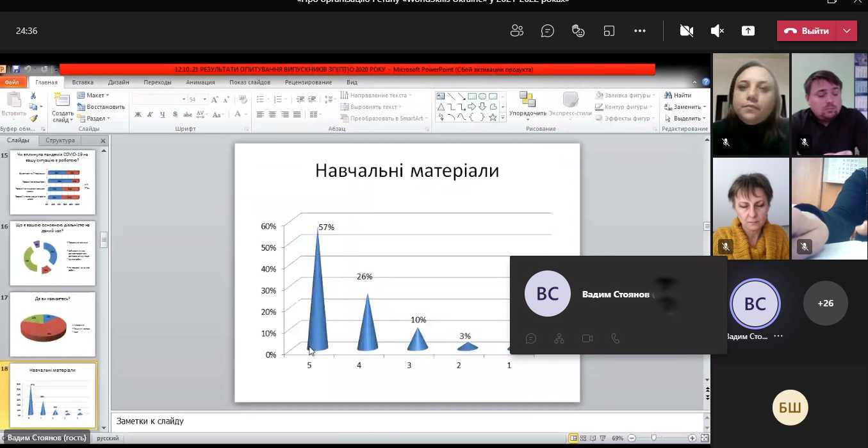Expand the arrow next to Выйти
Image resolution: width=868 pixels, height=448 pixels.
tap(848, 31)
